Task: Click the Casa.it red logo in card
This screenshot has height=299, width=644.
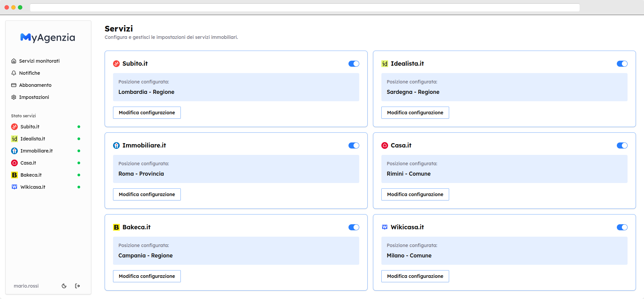Action: pyautogui.click(x=385, y=145)
